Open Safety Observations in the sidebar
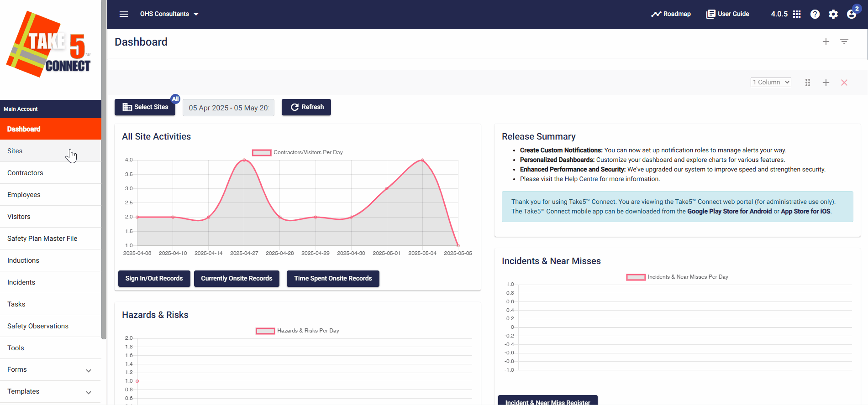This screenshot has height=405, width=868. [51, 326]
